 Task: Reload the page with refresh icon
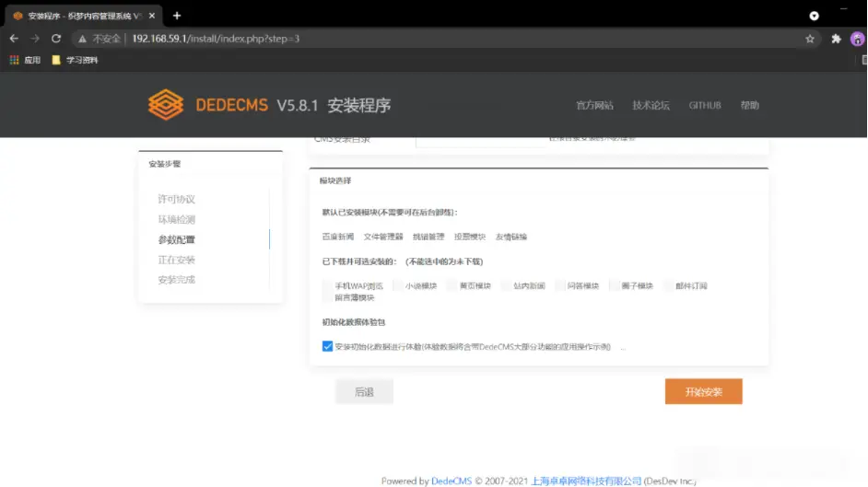(56, 38)
